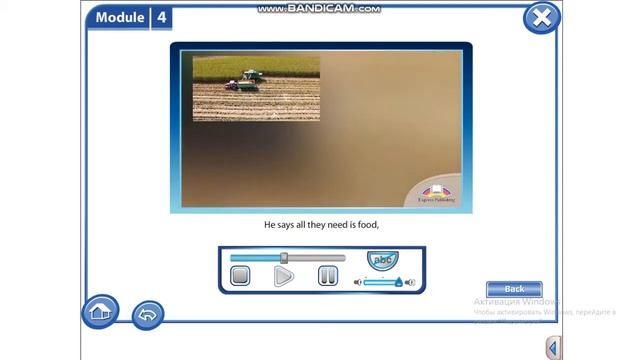Click the volume slider knob

click(x=398, y=282)
